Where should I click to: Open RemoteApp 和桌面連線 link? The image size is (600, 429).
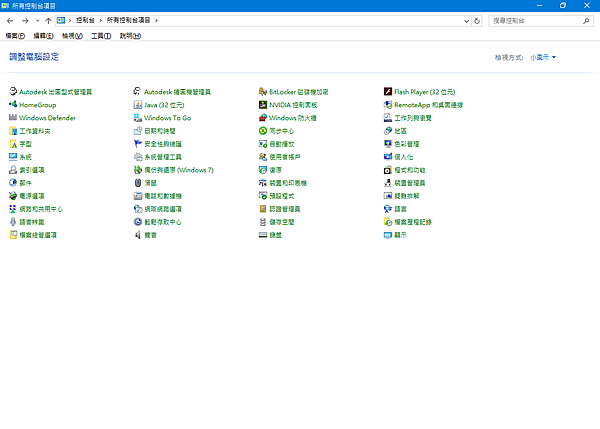point(429,105)
